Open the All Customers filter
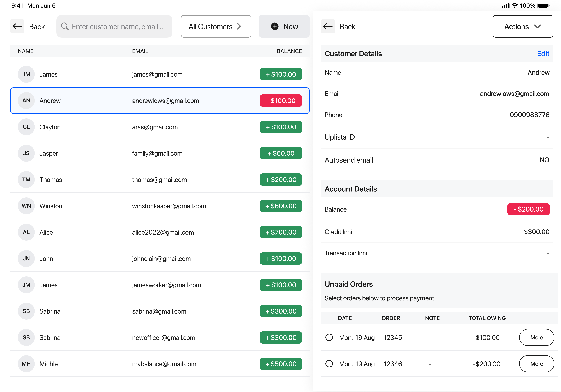Screen dimensions: 561x392 (x=216, y=26)
